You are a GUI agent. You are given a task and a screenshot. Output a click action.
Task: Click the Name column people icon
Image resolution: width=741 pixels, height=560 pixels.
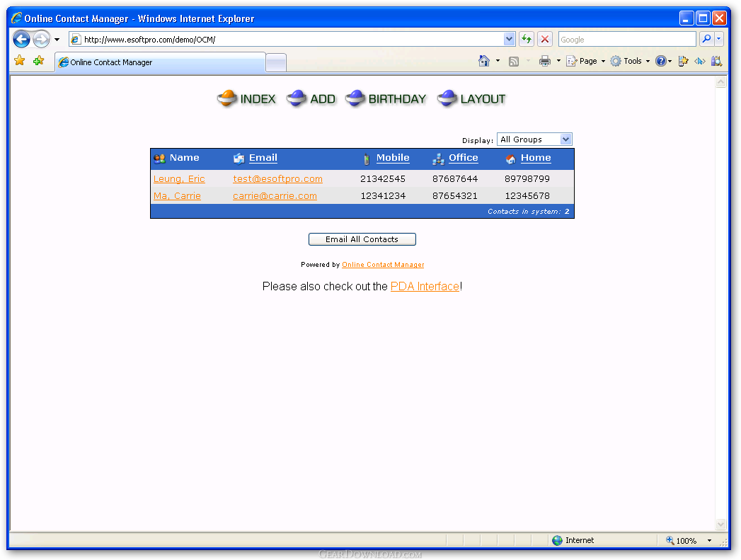(x=160, y=159)
